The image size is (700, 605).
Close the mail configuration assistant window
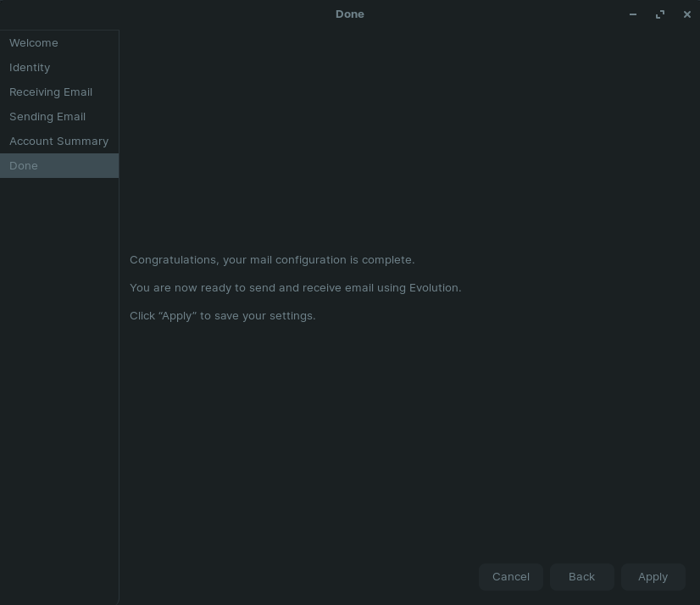(x=687, y=14)
